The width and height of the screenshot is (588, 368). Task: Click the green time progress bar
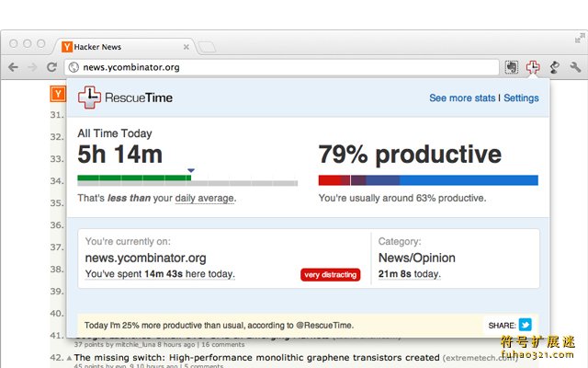[x=134, y=178]
